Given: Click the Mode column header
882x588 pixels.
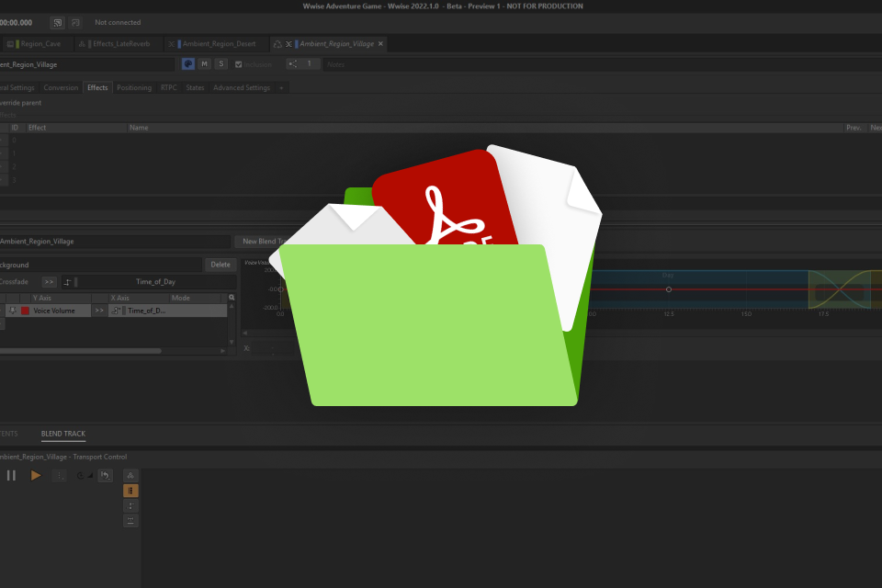Looking at the screenshot, I should click(197, 298).
